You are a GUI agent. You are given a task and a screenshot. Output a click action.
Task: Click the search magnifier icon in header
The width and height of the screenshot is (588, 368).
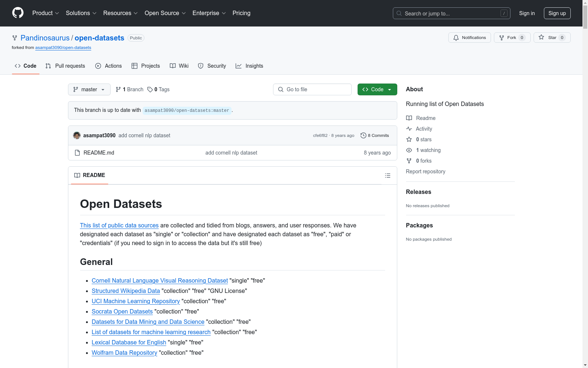click(399, 13)
